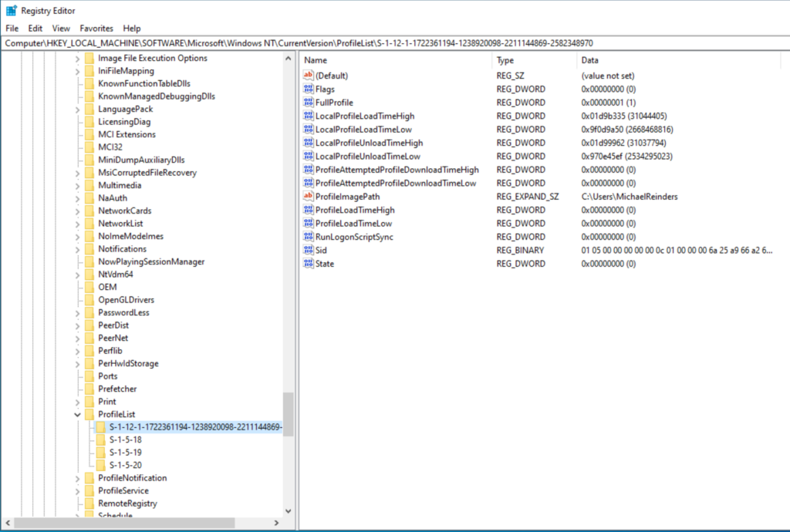
Task: Select the LocalProfileLoadTimeHigh value name
Action: pos(365,116)
